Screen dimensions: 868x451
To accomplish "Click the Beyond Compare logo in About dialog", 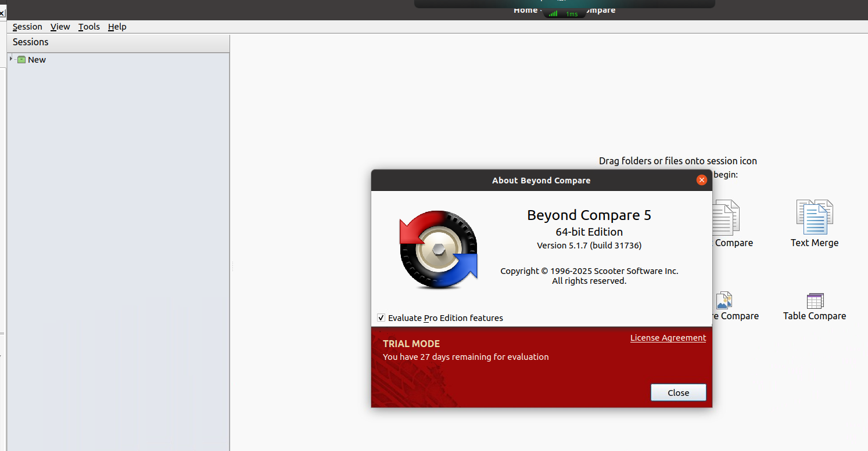I will coord(439,250).
